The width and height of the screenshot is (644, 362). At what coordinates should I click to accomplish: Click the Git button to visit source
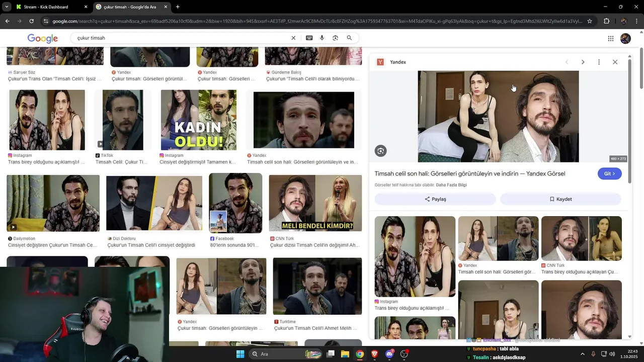[610, 173]
